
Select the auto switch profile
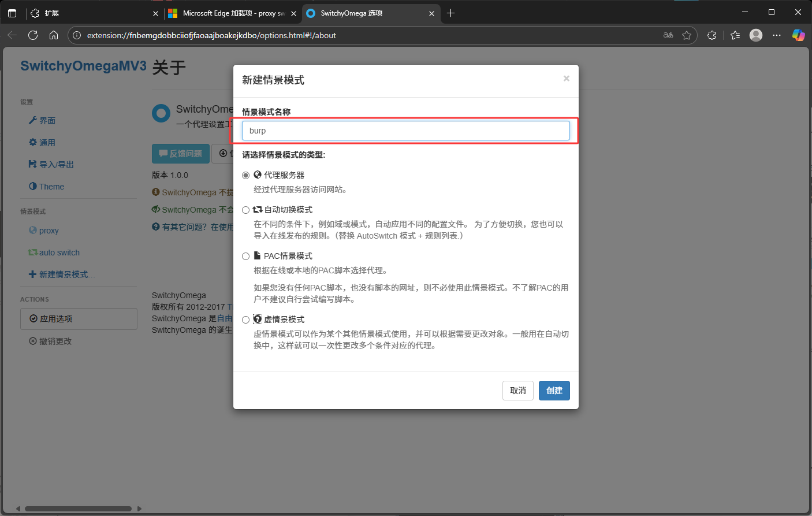click(x=54, y=253)
